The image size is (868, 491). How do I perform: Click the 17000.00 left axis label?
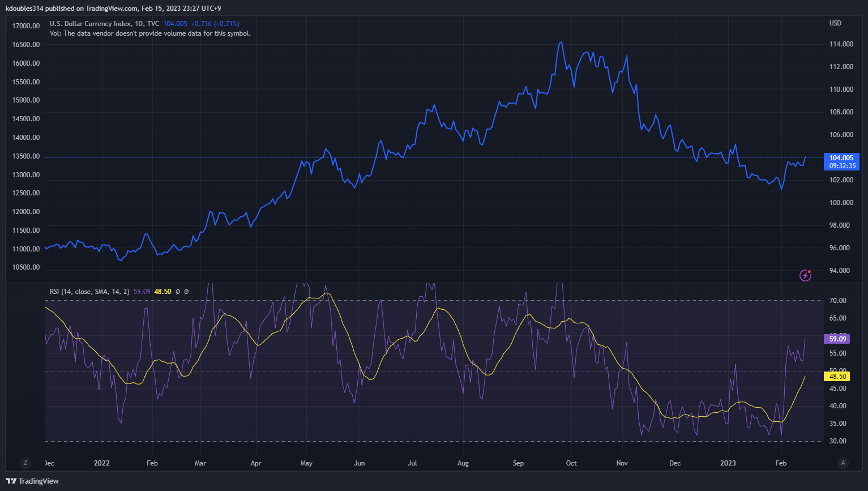point(26,26)
